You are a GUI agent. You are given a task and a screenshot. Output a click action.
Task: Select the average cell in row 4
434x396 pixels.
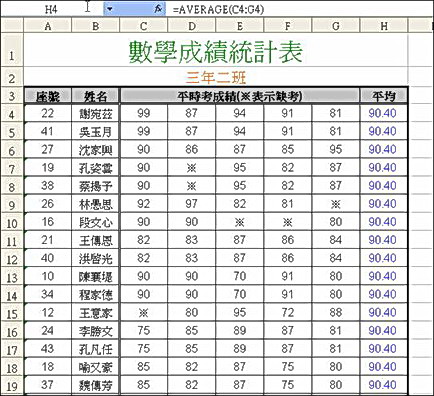pyautogui.click(x=384, y=114)
